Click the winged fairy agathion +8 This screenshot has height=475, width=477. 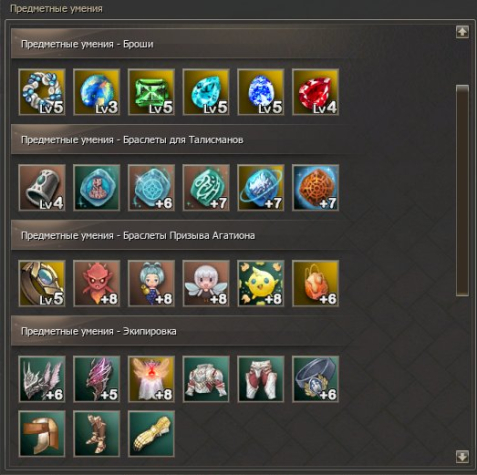click(x=206, y=283)
